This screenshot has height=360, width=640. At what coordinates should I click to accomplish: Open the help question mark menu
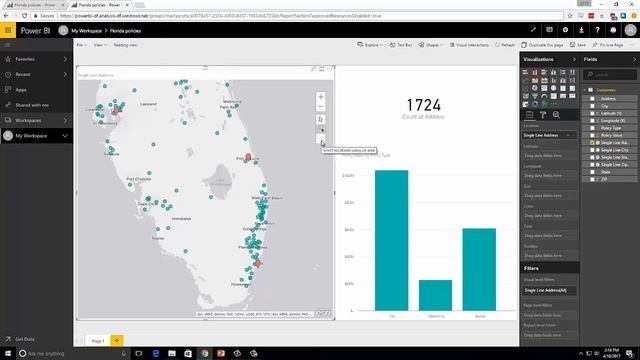pyautogui.click(x=597, y=30)
